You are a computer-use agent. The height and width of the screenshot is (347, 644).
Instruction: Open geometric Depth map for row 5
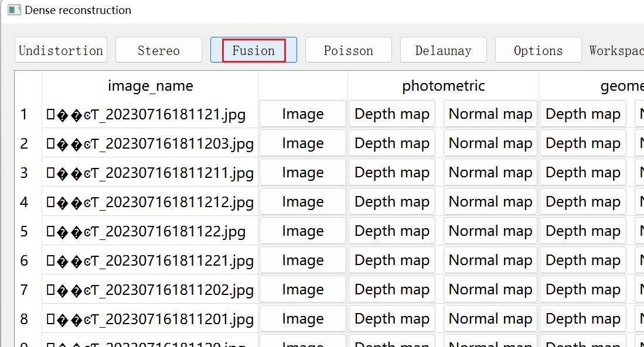(583, 231)
